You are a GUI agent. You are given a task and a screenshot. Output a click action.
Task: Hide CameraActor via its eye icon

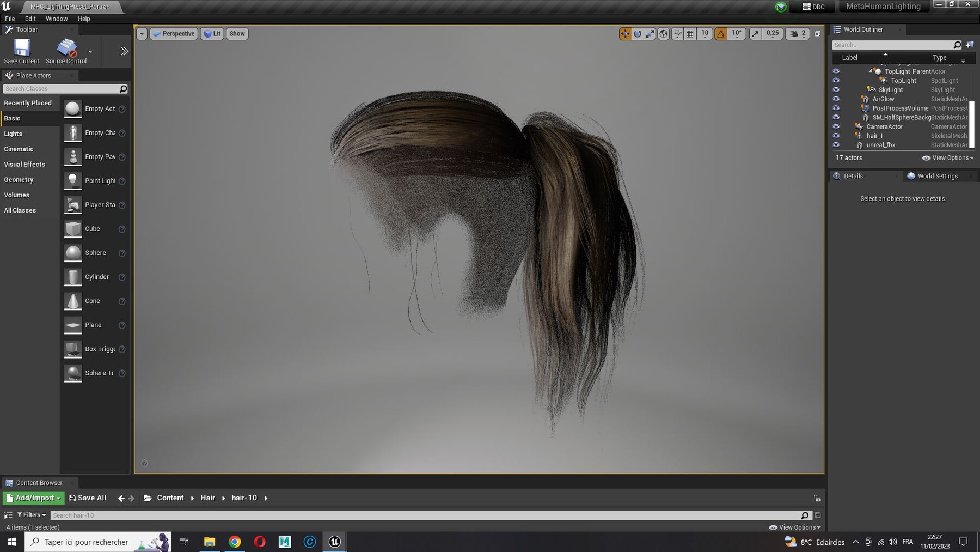tap(836, 127)
